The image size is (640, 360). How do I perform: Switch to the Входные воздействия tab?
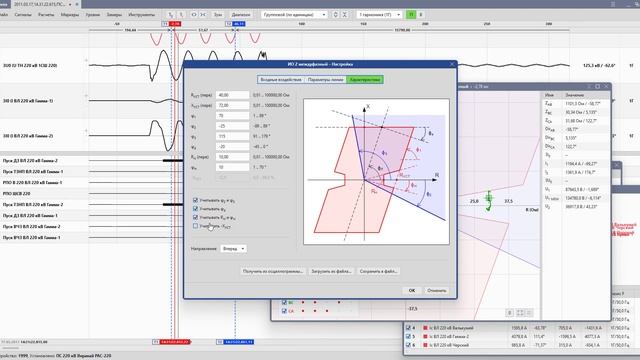(x=281, y=80)
